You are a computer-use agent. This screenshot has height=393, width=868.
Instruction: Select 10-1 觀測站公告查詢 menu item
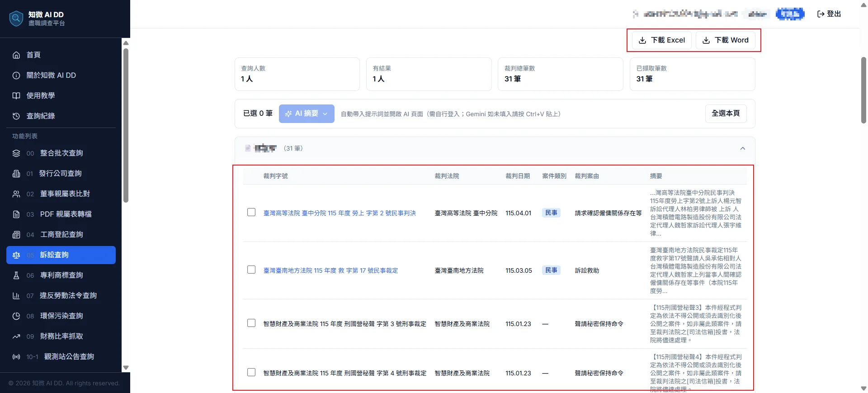point(61,357)
